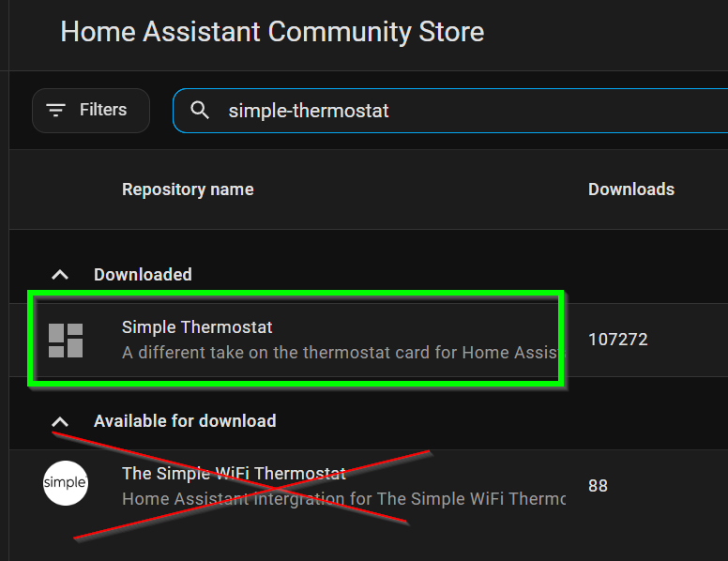Focus the search field containing simple-thermostat
The width and height of the screenshot is (728, 561).
click(x=450, y=111)
